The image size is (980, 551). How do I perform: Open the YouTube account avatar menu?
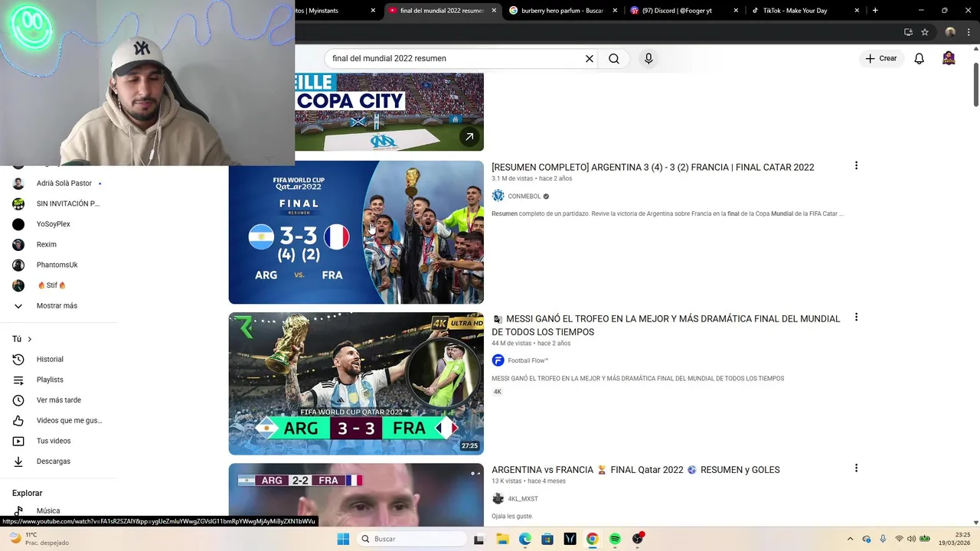tap(949, 58)
